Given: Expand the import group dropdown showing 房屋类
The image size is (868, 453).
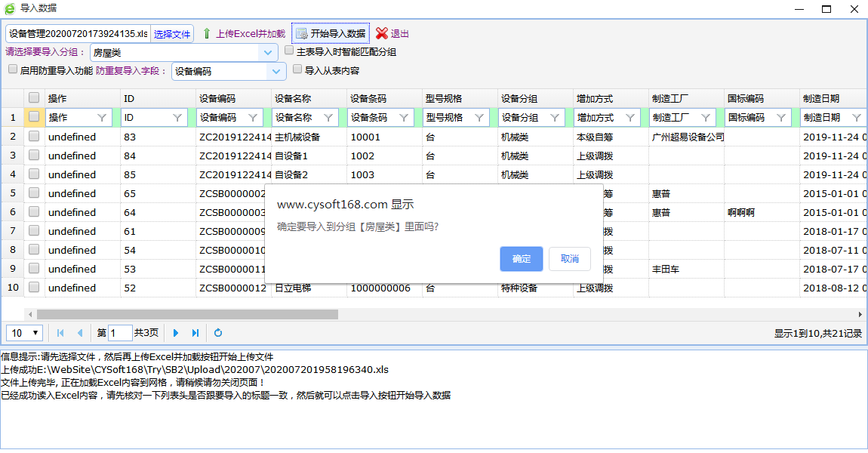Looking at the screenshot, I should [x=268, y=53].
